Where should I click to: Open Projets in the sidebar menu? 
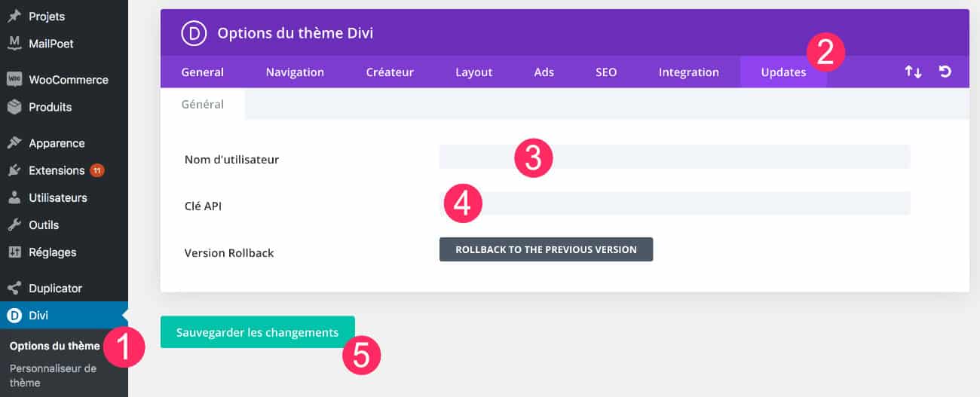[x=47, y=16]
